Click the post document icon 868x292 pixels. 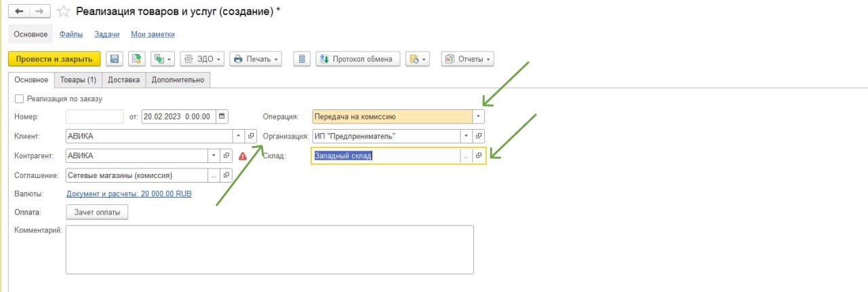tap(136, 59)
